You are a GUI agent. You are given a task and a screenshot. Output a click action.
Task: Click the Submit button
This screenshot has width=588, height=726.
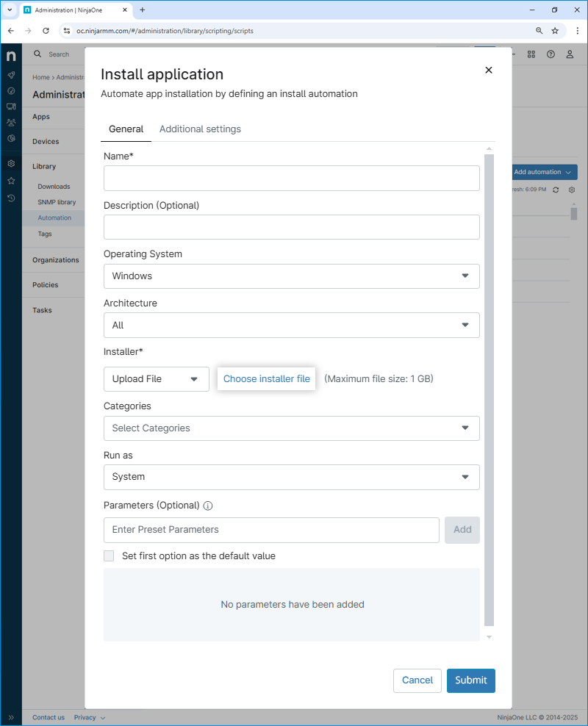(470, 680)
